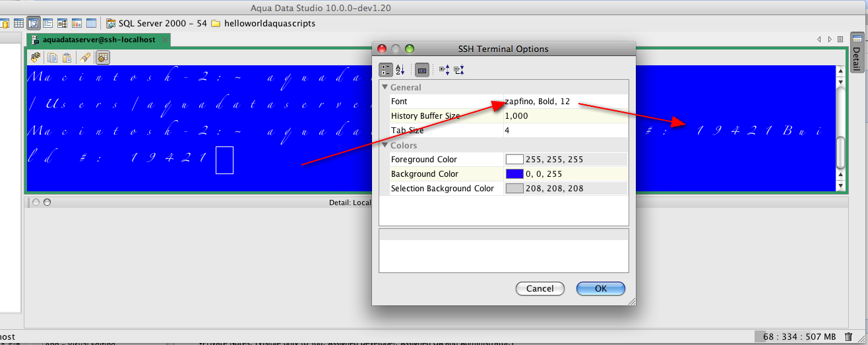This screenshot has width=868, height=345.
Task: Click the terminal options gear icon
Action: click(x=103, y=57)
